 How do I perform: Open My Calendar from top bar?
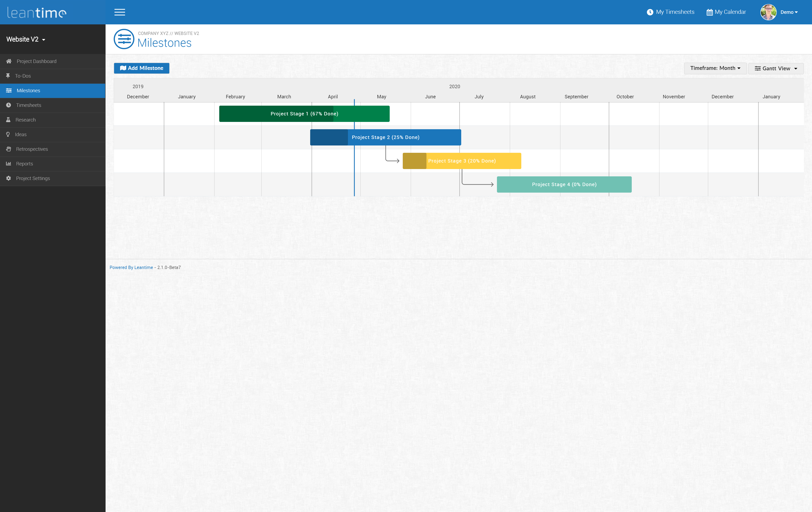coord(726,12)
